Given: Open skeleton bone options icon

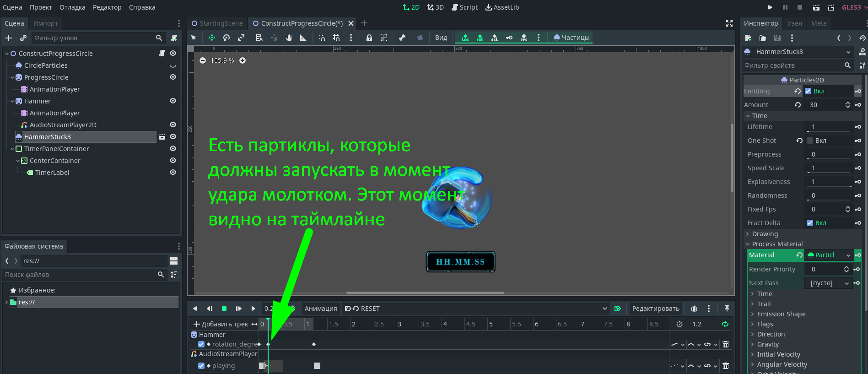Looking at the screenshot, I should point(402,38).
